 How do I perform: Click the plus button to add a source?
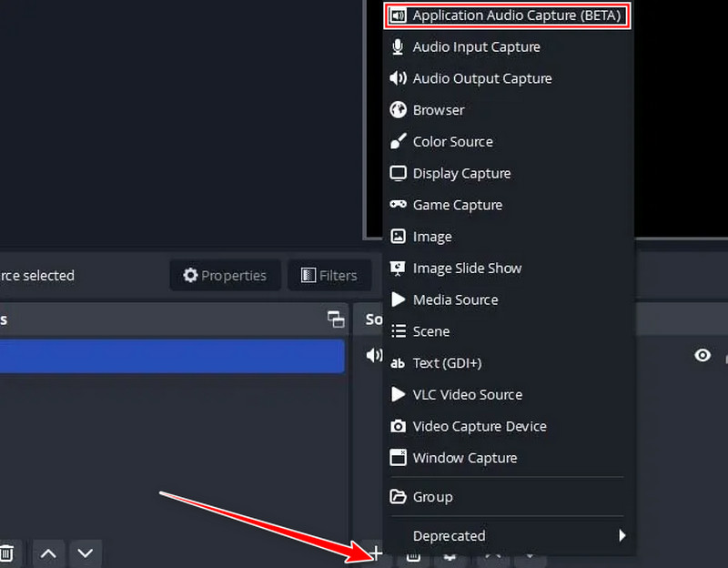tap(377, 553)
